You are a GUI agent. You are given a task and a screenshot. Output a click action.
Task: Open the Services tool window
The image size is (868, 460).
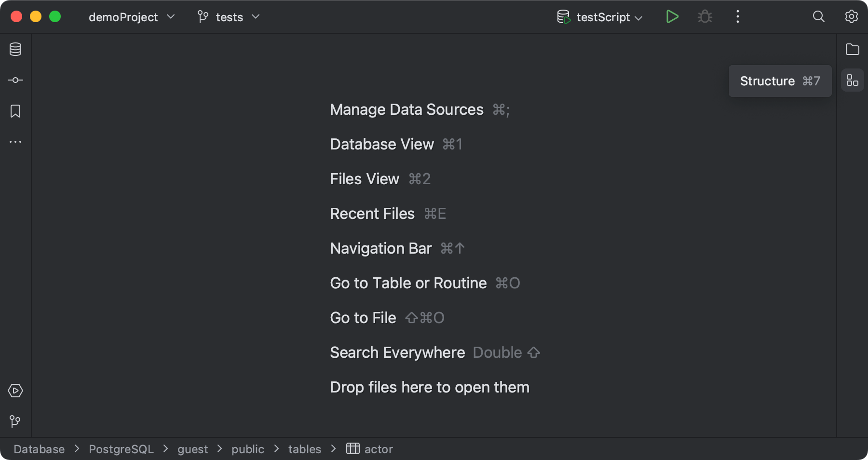tap(15, 391)
